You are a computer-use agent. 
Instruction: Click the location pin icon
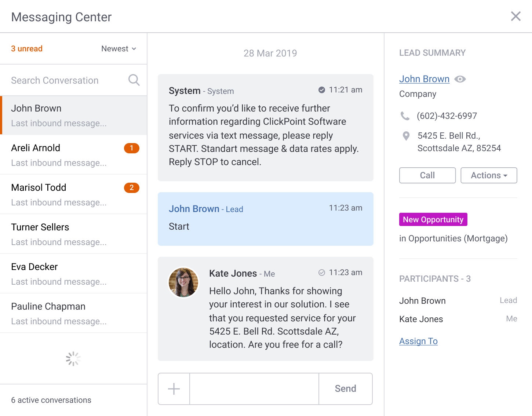click(x=406, y=136)
